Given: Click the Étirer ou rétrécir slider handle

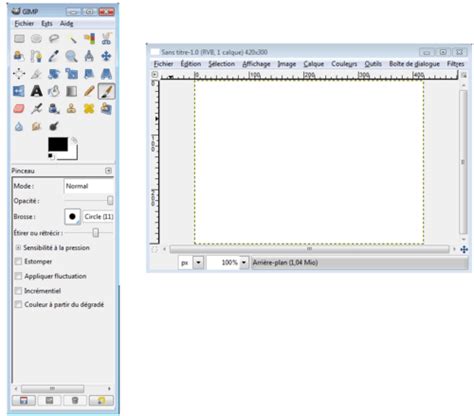Looking at the screenshot, I should [x=96, y=233].
